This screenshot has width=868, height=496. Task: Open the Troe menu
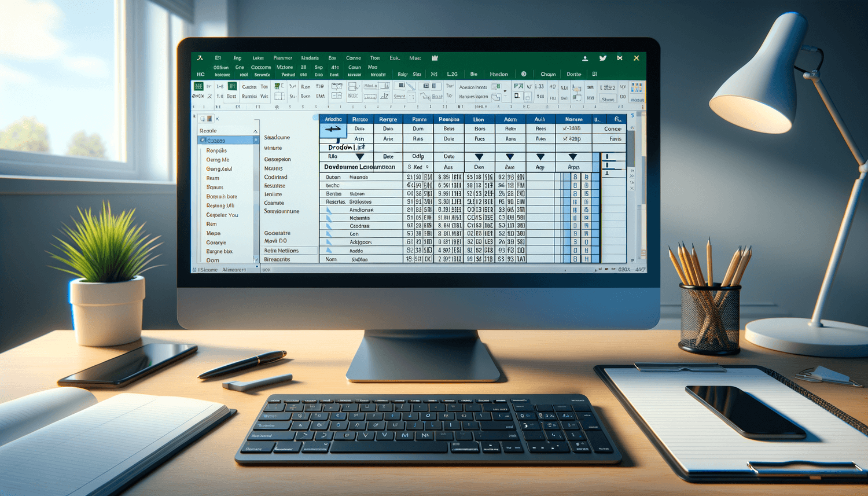[375, 58]
